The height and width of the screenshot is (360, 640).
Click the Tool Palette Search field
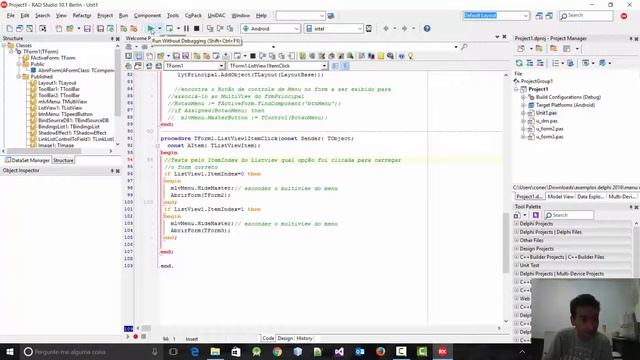569,215
